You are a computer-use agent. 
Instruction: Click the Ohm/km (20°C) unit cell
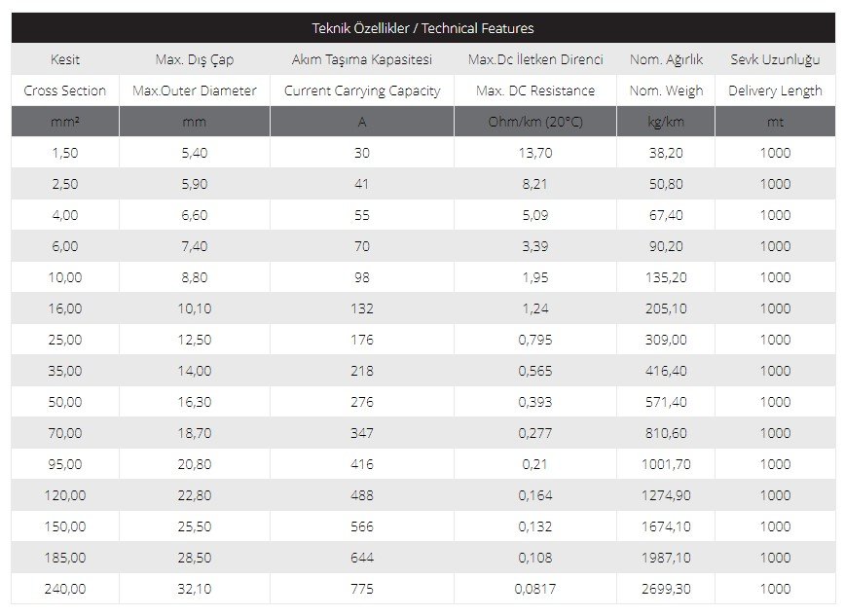click(535, 122)
